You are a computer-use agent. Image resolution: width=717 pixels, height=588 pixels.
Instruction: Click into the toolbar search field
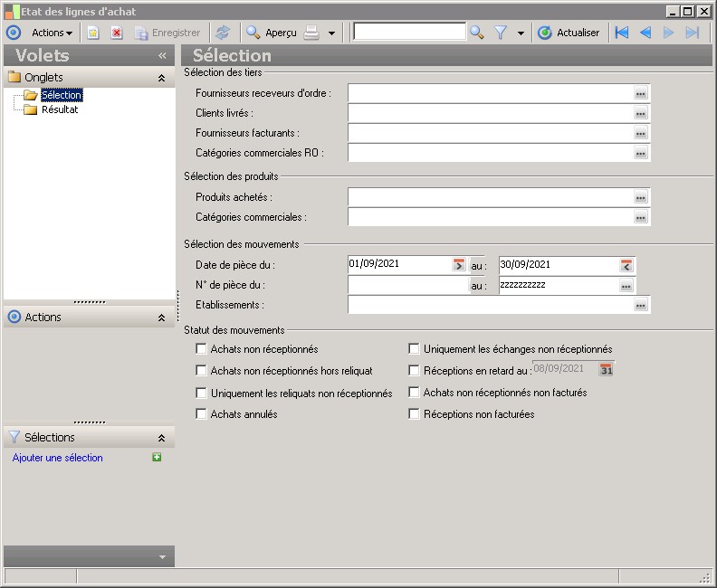pyautogui.click(x=409, y=32)
